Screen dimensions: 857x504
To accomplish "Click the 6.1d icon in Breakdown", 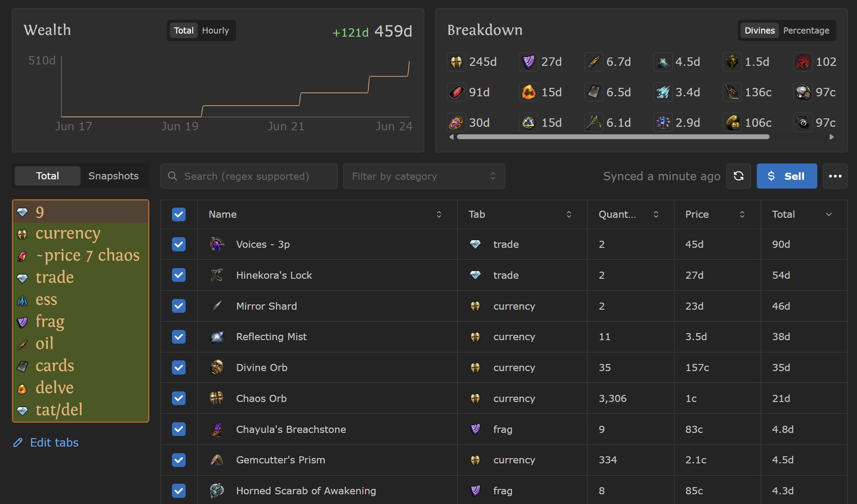I will [x=594, y=123].
